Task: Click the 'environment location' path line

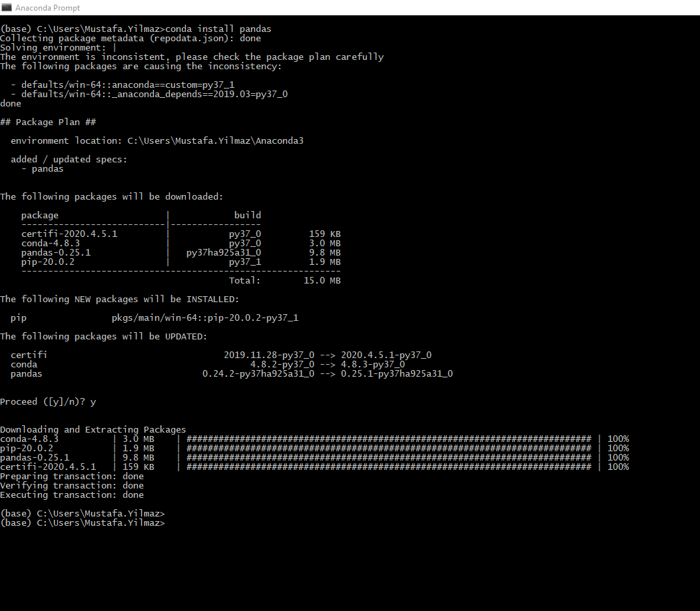Action: coord(157,141)
